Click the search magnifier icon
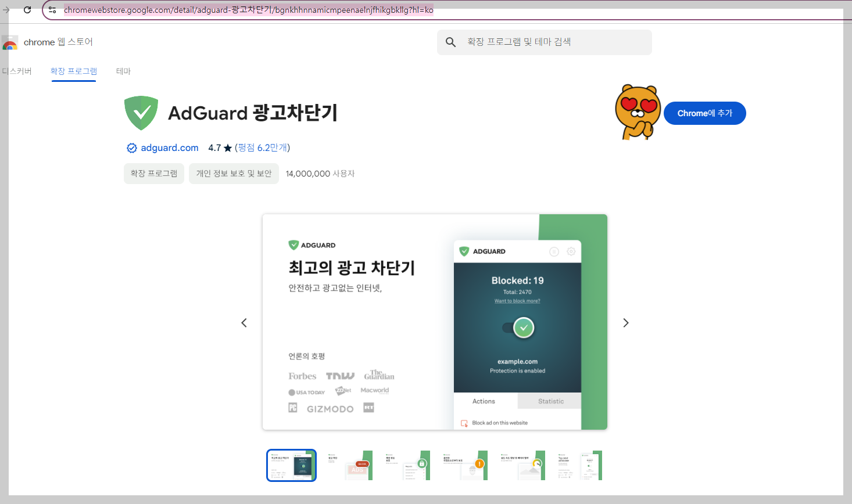 click(x=450, y=42)
